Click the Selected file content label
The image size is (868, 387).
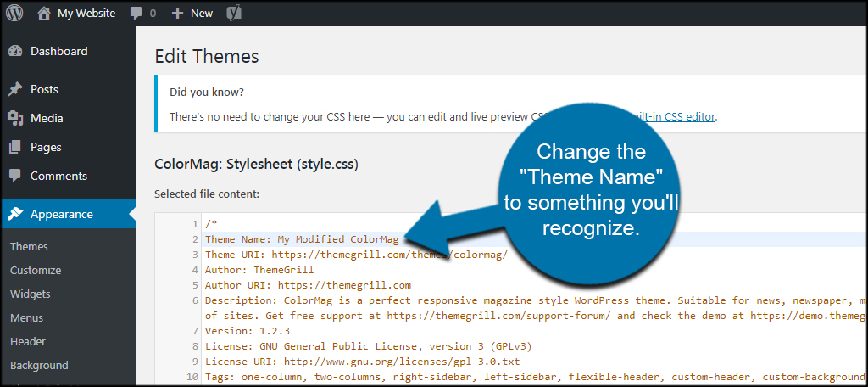pyautogui.click(x=207, y=194)
